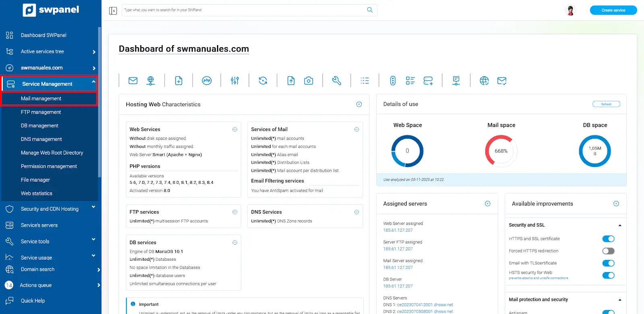Close the Available improvements panel
This screenshot has width=644, height=314.
616,204
